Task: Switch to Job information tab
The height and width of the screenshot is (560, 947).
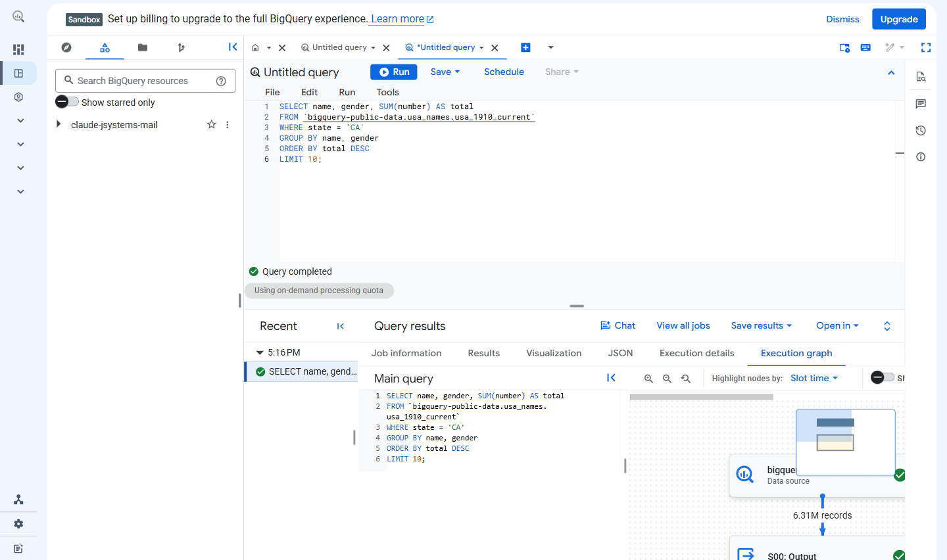Action: pyautogui.click(x=406, y=353)
